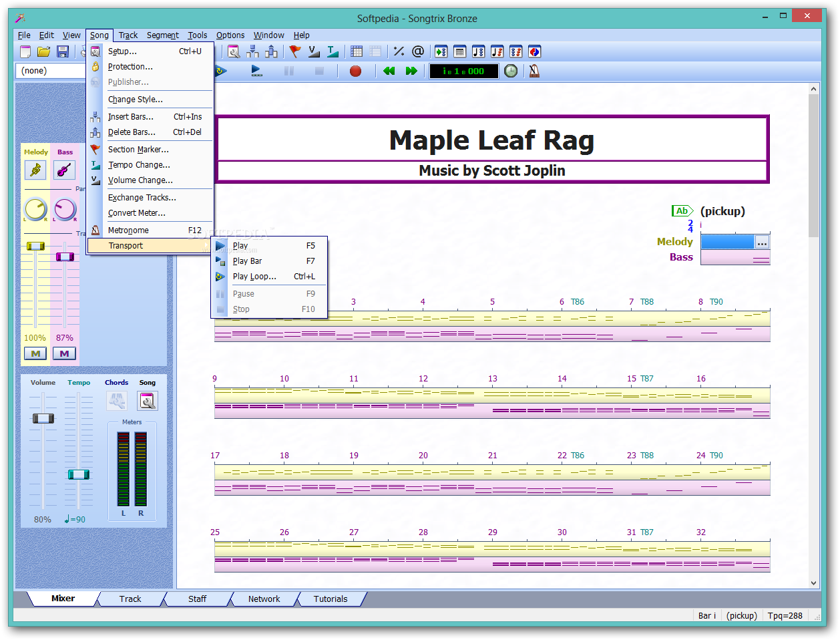Viewport: 840px width, 640px height.
Task: Mute the Melody track
Action: tap(35, 353)
